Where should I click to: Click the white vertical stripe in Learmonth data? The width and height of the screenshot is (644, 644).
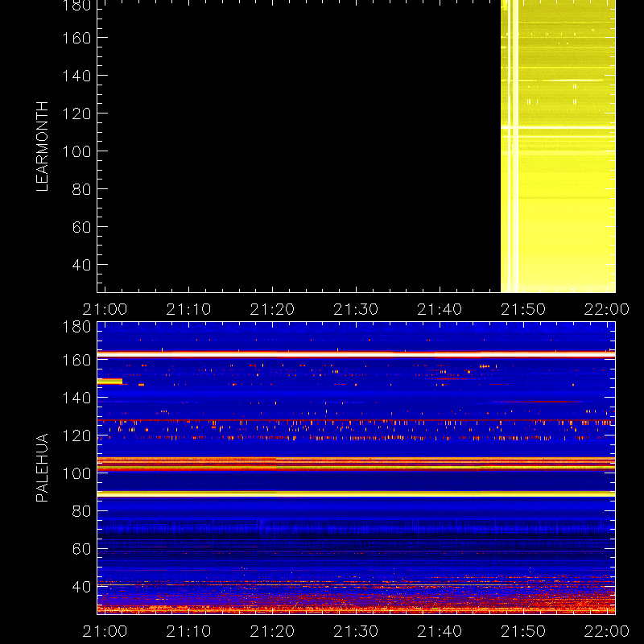point(516,147)
